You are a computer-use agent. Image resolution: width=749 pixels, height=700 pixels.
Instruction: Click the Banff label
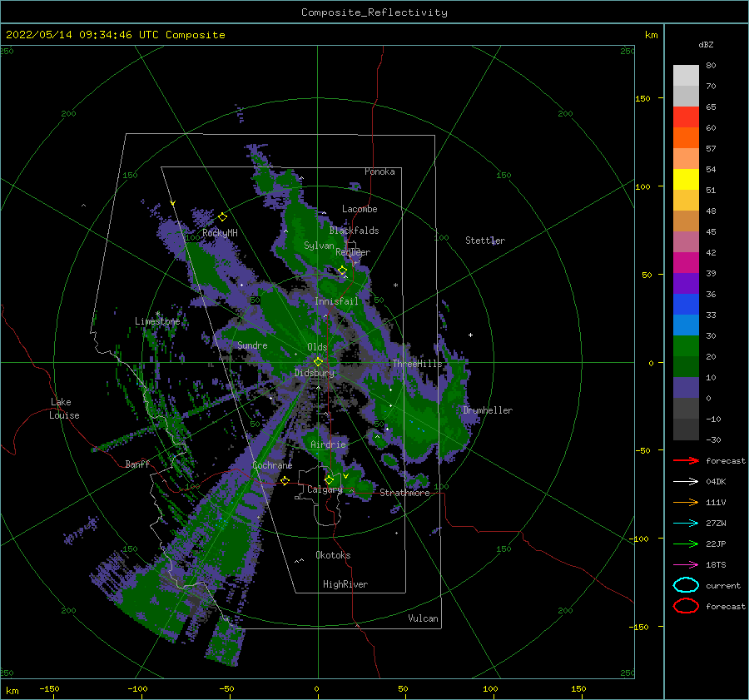pyautogui.click(x=137, y=464)
